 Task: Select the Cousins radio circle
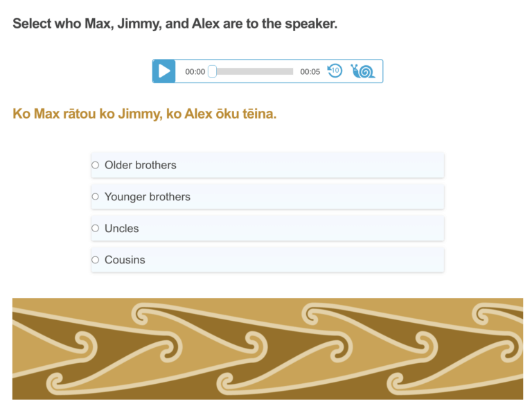click(x=96, y=260)
